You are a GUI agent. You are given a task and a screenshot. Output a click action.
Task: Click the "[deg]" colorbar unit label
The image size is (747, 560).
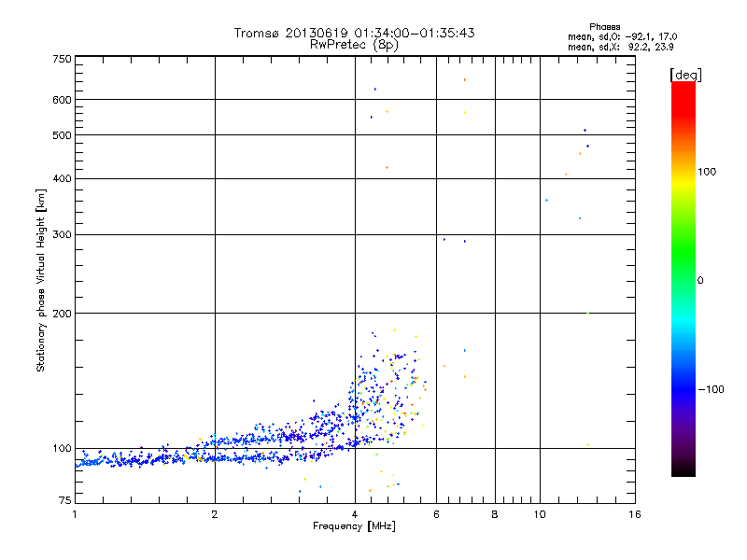pyautogui.click(x=685, y=75)
